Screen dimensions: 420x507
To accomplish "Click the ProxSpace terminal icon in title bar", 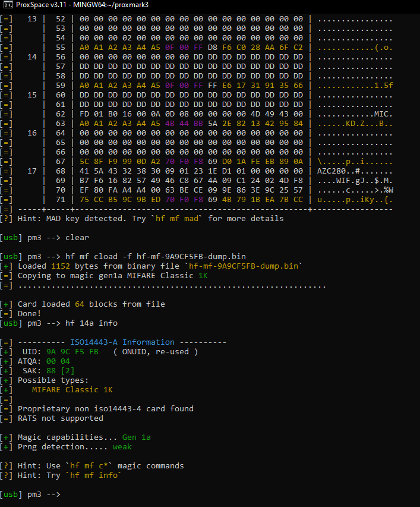I will (8, 5).
